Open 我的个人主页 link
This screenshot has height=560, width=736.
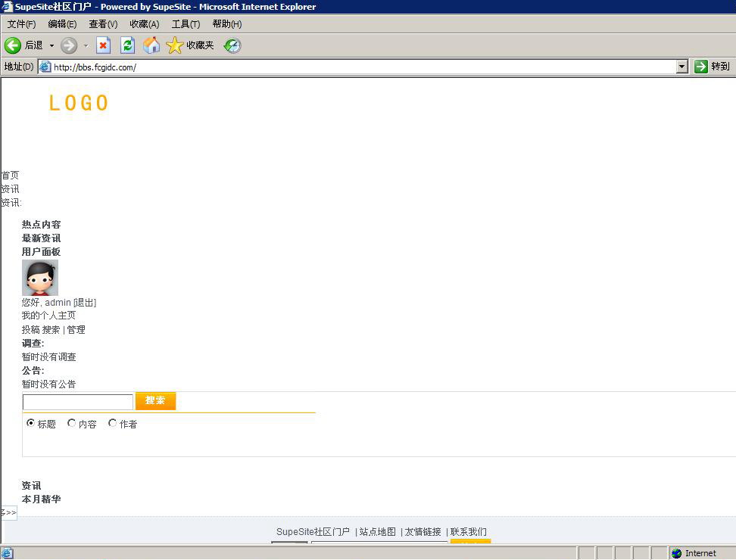tap(48, 316)
